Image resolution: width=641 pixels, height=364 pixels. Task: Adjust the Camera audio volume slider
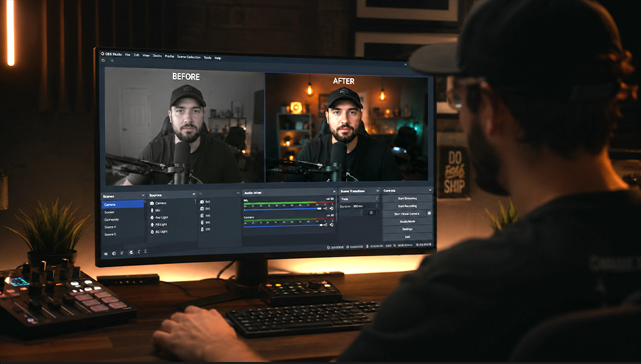pos(283,225)
